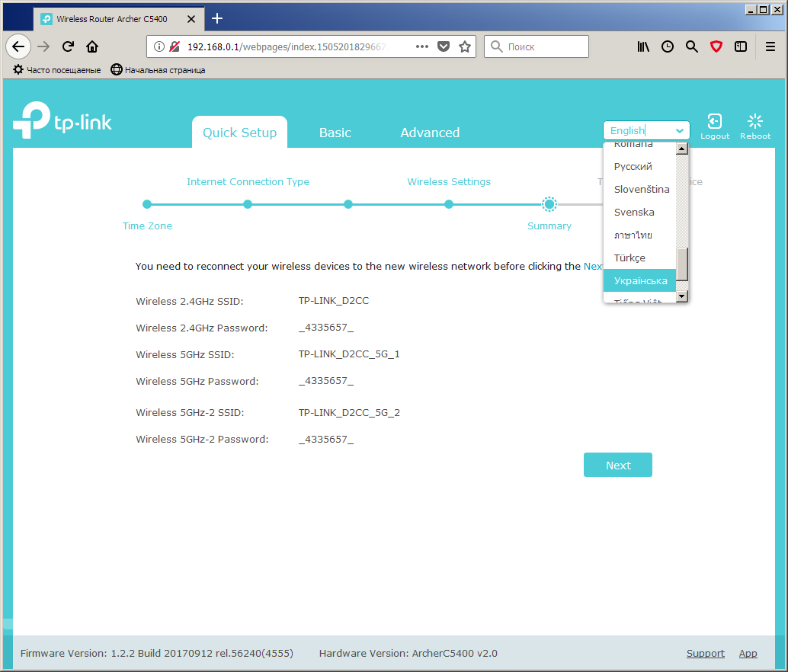The image size is (788, 672).
Task: Click the 2.4GHz SSID value TP-LINK_D2CC
Action: tap(334, 300)
